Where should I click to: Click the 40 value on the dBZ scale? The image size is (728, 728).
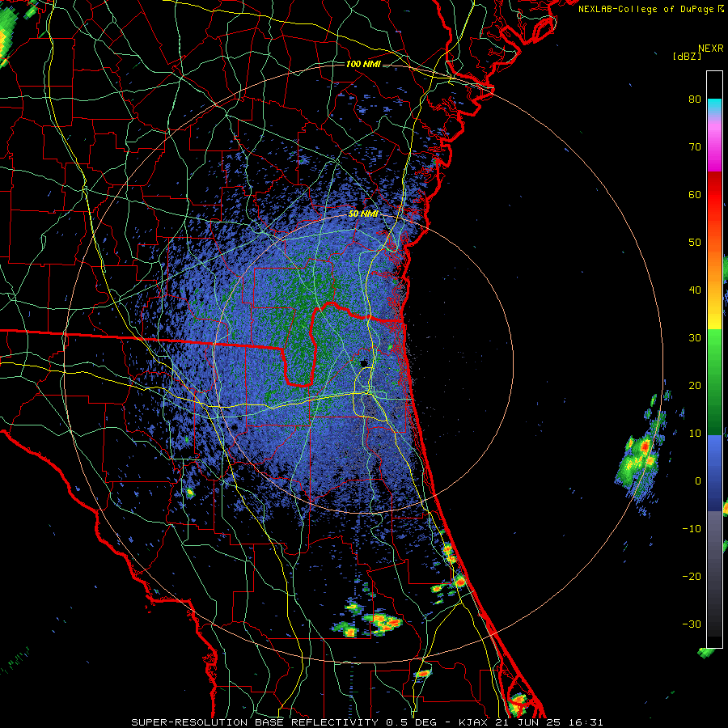695,290
